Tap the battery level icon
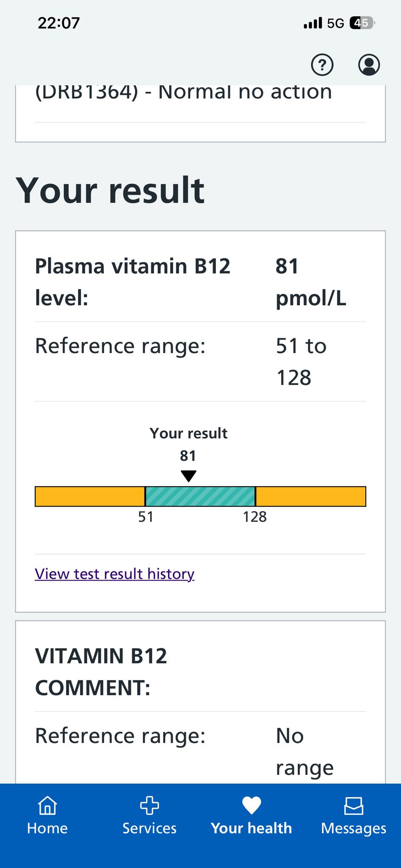The height and width of the screenshot is (868, 401). pyautogui.click(x=362, y=23)
